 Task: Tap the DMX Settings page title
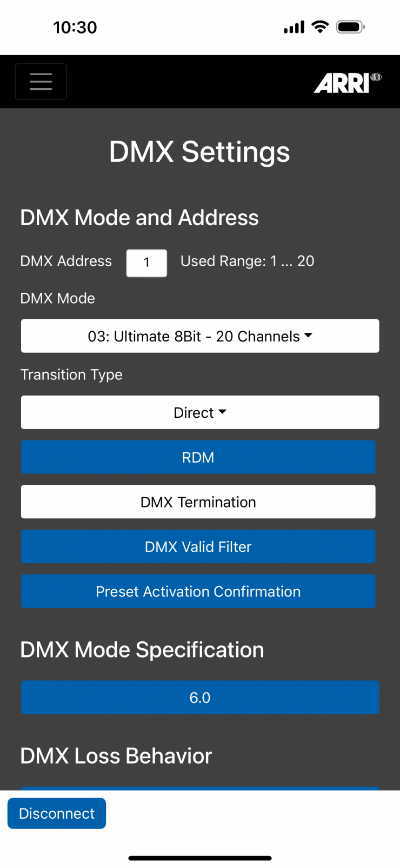(199, 152)
